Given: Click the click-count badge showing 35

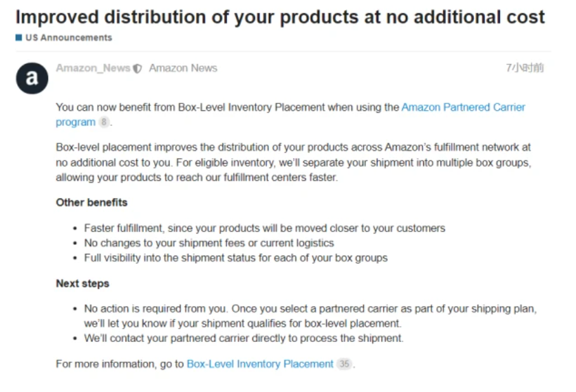Looking at the screenshot, I should (x=344, y=364).
